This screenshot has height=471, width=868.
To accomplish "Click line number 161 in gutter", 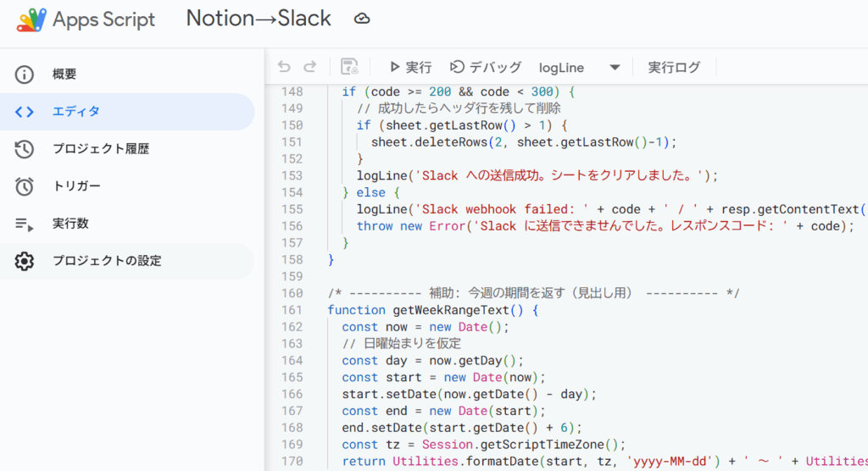I will 292,310.
